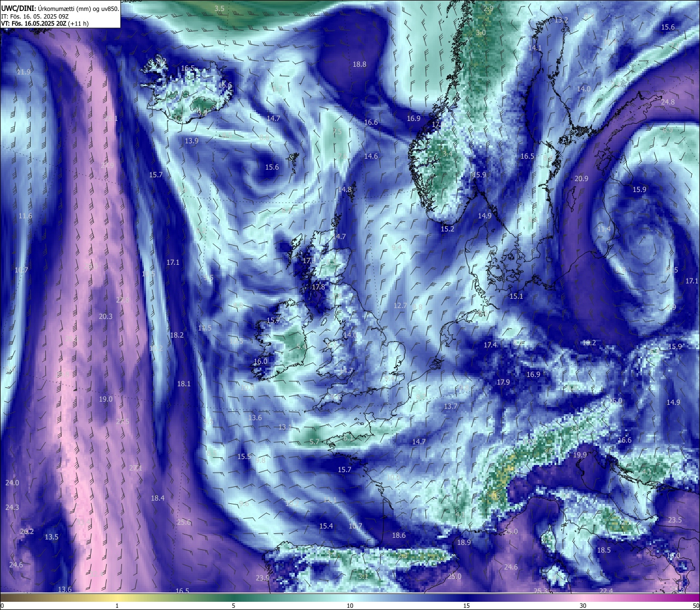700x610 pixels.
Task: Click the '22.4' value at the bottom
Action: pyautogui.click(x=606, y=591)
